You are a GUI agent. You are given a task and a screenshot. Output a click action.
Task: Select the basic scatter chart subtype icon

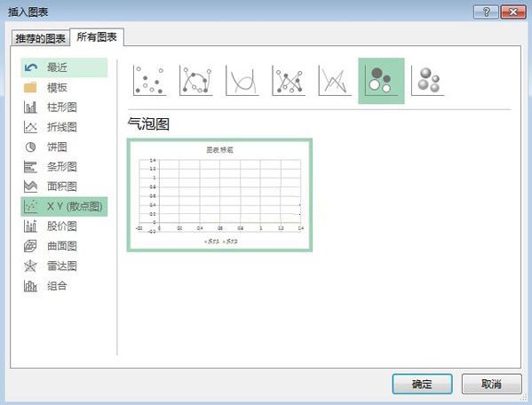tap(149, 81)
